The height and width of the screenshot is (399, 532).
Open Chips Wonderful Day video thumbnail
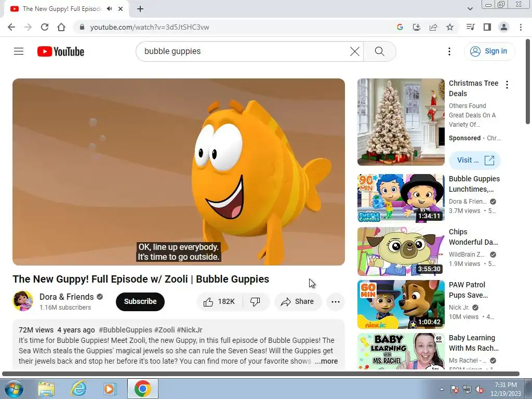401,251
